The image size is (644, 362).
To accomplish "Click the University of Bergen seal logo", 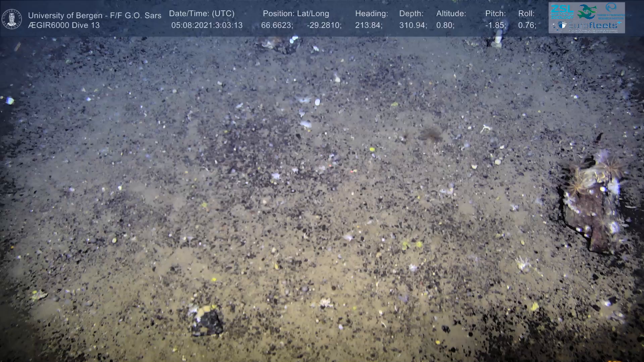I will 12,19.
